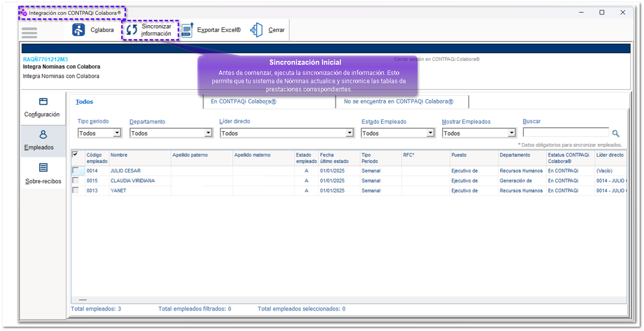Click the Exportar Excel® label
Image resolution: width=644 pixels, height=331 pixels.
coord(219,30)
